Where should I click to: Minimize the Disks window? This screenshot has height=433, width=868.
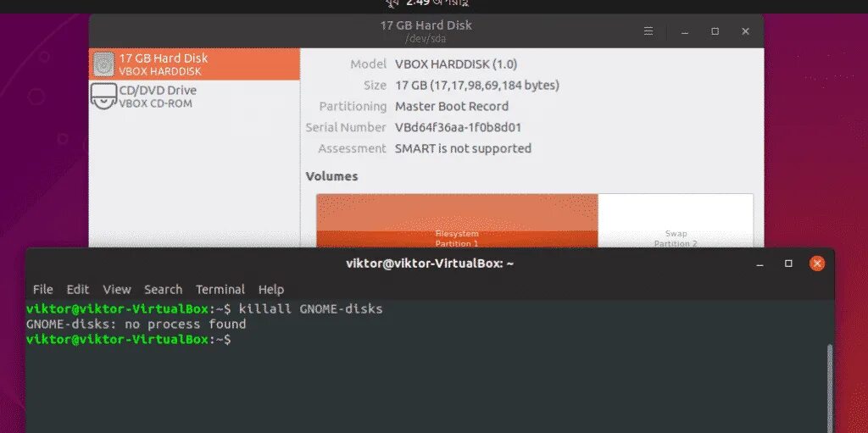pyautogui.click(x=685, y=31)
